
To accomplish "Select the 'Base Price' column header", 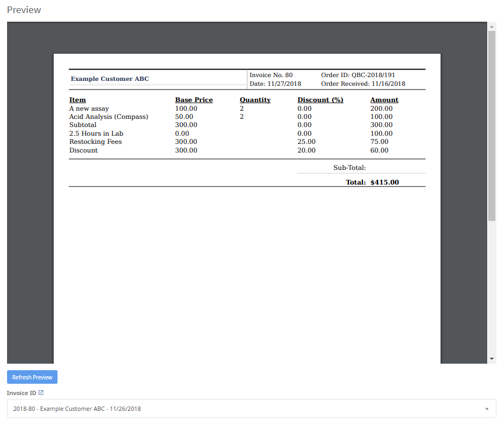I will pos(194,100).
